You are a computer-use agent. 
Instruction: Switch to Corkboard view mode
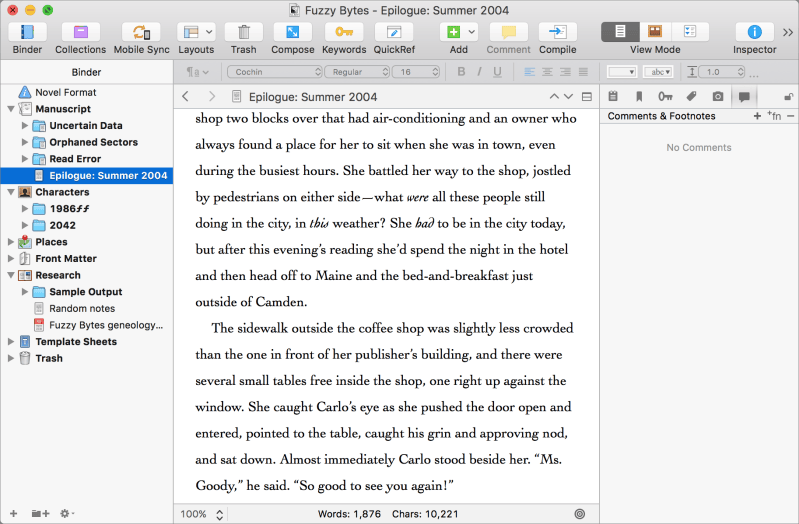655,32
